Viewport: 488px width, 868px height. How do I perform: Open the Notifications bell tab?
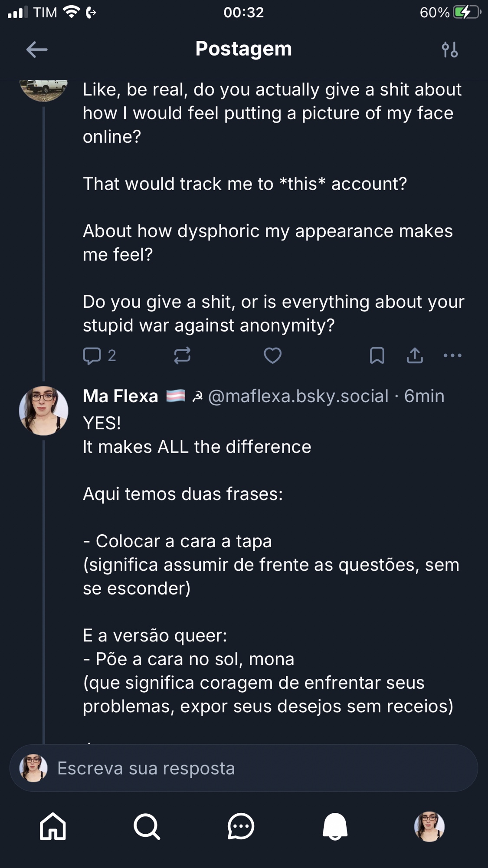[335, 826]
